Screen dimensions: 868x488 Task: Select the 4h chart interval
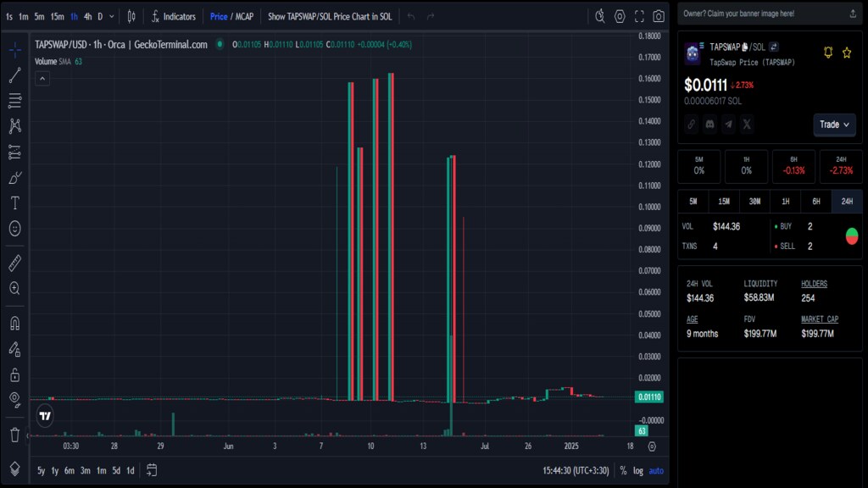coord(87,17)
